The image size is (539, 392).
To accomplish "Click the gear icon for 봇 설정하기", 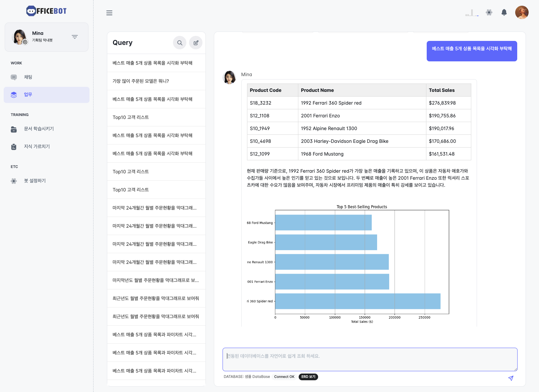I will click(x=14, y=181).
